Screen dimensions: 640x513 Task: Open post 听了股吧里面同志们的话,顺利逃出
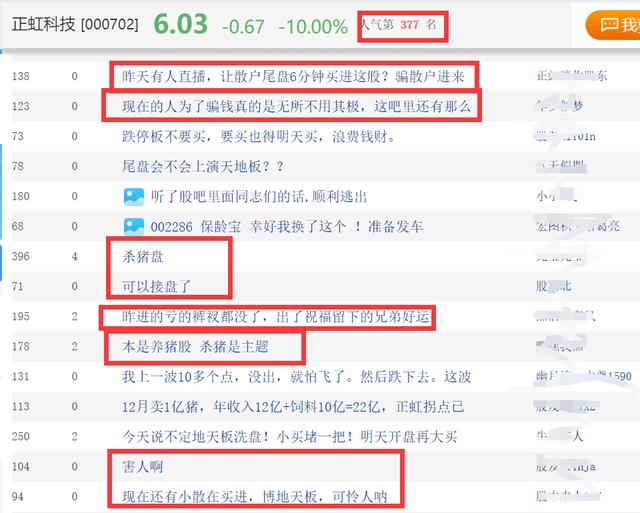point(259,197)
